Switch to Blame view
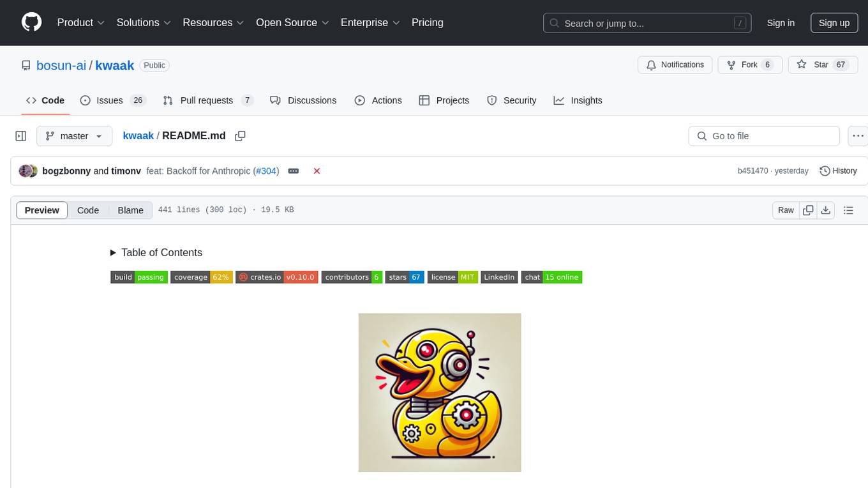The image size is (868, 488). (130, 210)
